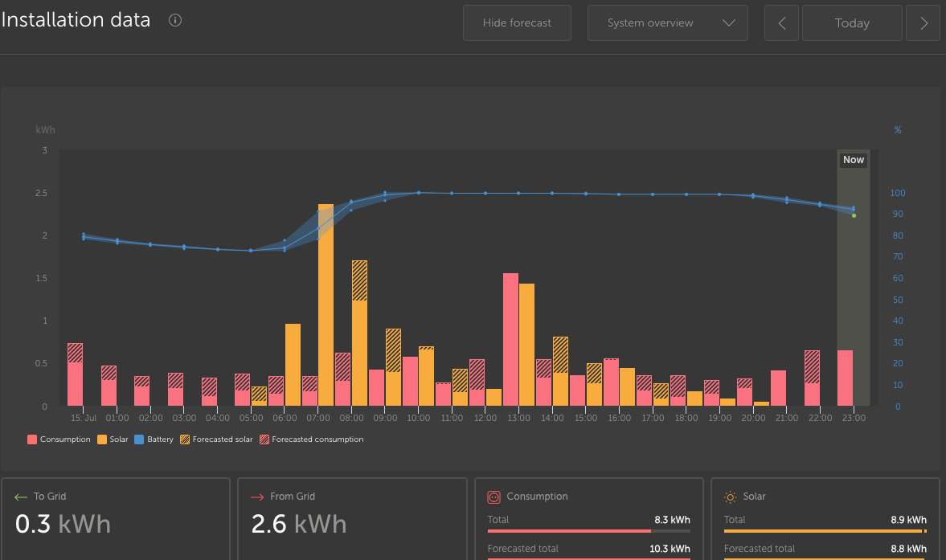Click the Now marker at 23:00
This screenshot has height=560, width=946.
(853, 160)
